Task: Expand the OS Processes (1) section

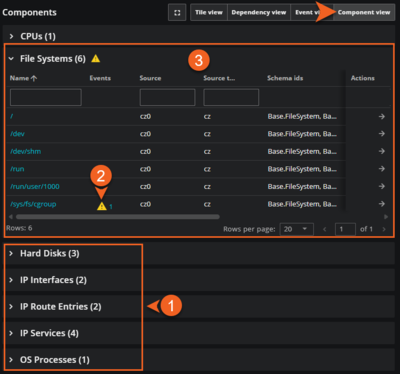Action: click(x=11, y=360)
